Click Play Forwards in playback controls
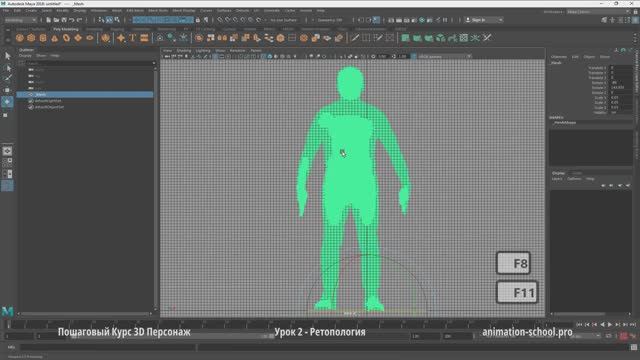 pos(610,324)
